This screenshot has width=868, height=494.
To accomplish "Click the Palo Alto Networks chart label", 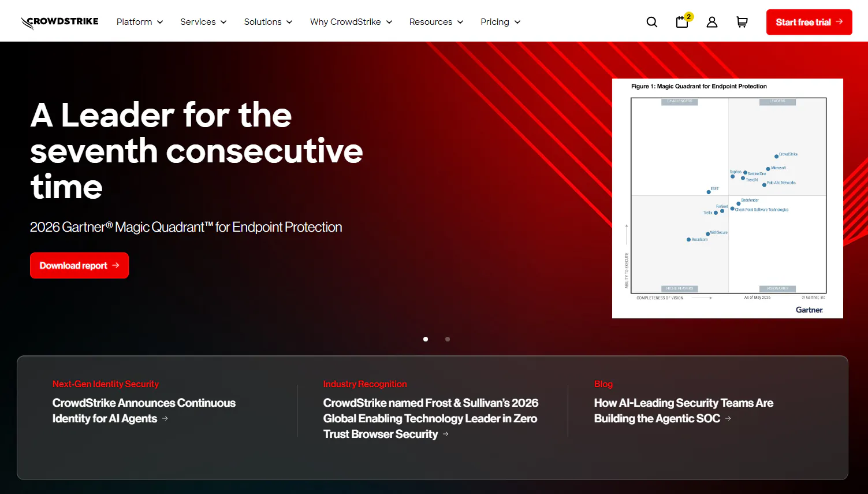I will pyautogui.click(x=781, y=183).
